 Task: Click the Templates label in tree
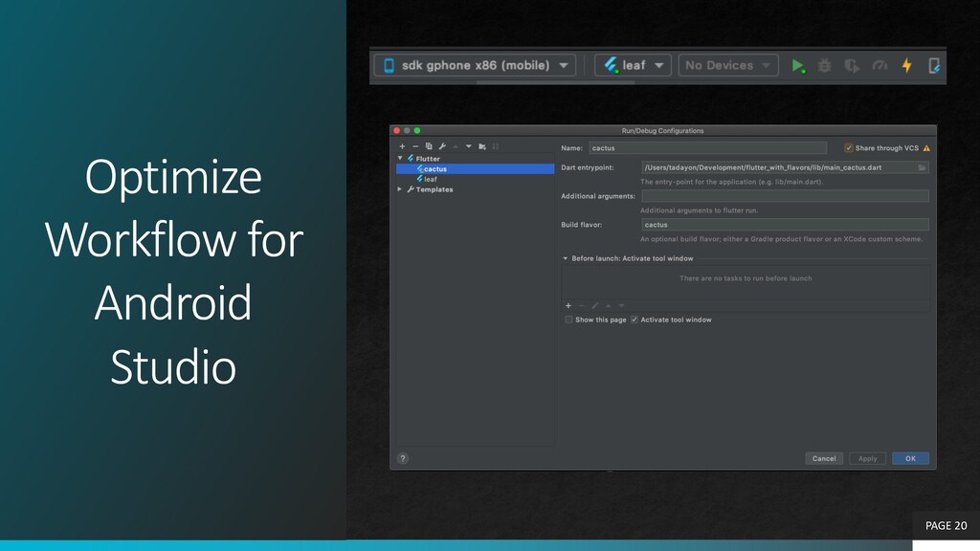[434, 189]
